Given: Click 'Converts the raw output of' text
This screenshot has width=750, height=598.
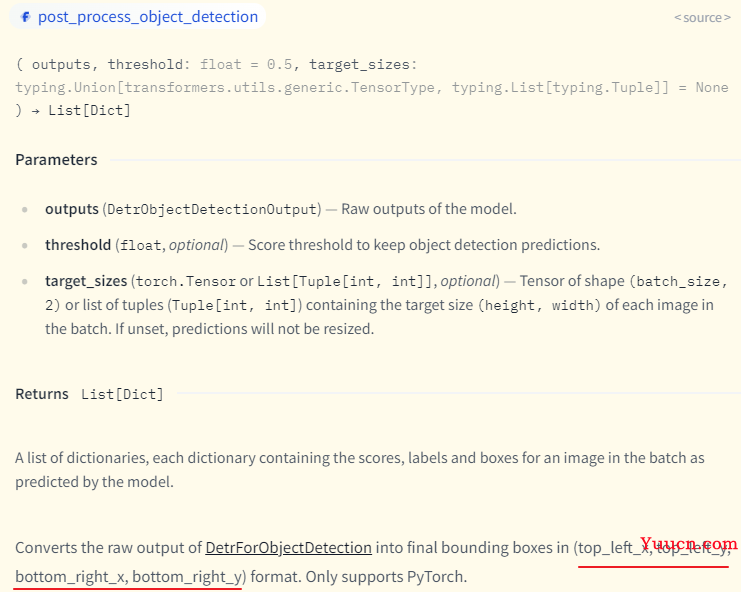Looking at the screenshot, I should pos(108,548).
